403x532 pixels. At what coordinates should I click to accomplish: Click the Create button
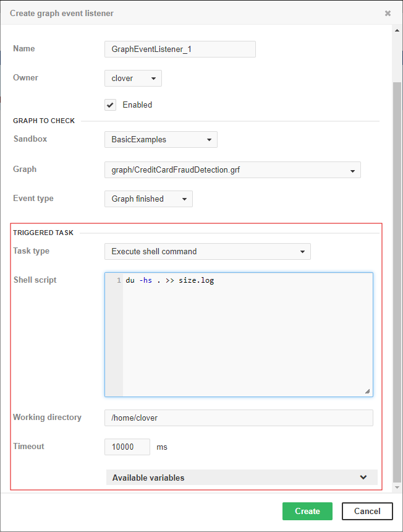(x=307, y=511)
